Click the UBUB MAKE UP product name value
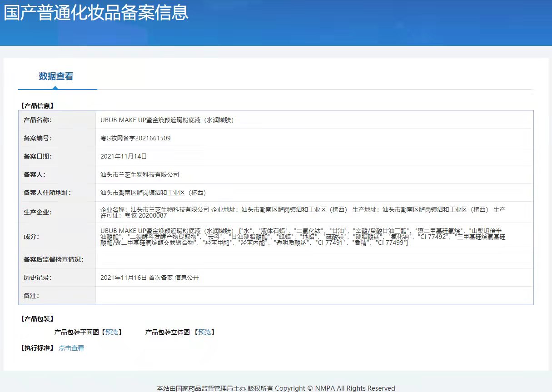Screen dimensions: 552x392 tap(167, 120)
